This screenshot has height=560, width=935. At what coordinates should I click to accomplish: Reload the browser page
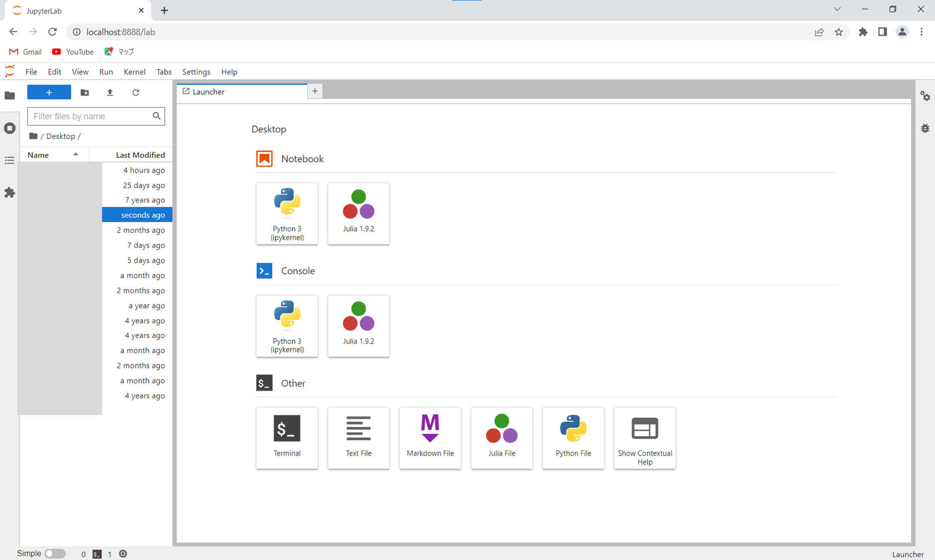(x=52, y=32)
